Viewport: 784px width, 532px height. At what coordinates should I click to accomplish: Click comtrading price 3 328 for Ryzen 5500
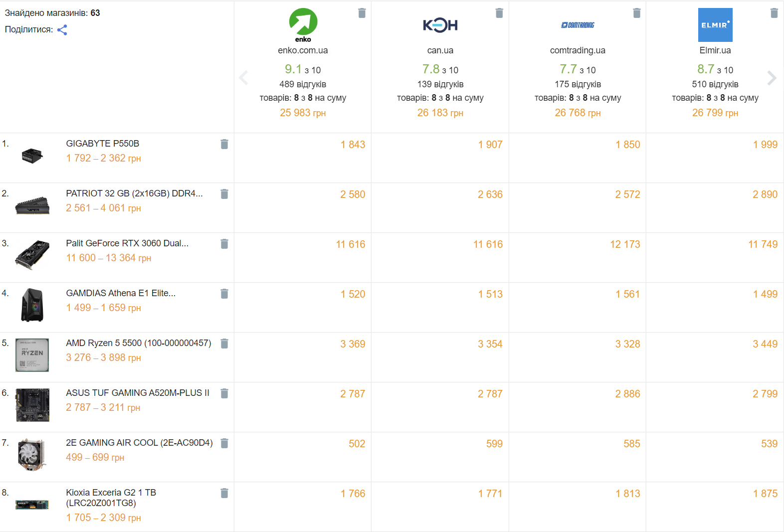627,344
